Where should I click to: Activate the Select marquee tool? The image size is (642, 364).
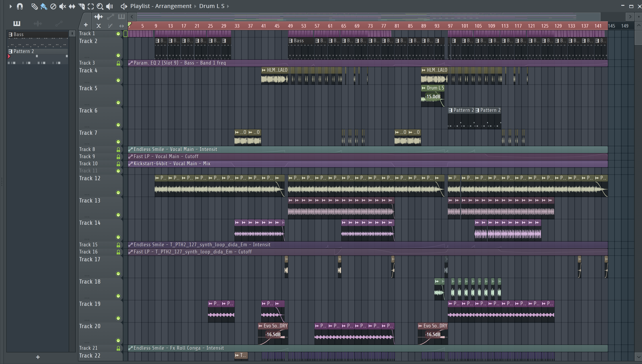click(91, 6)
